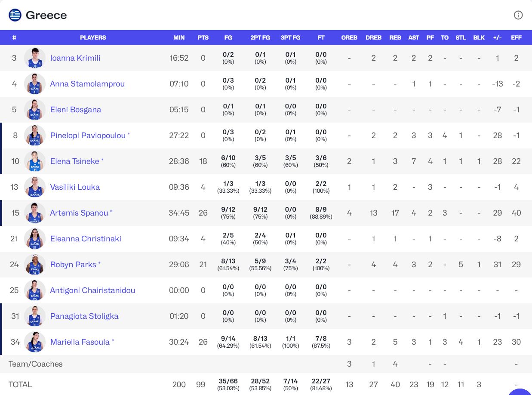The image size is (532, 395).
Task: Click Mariella Fasoula's player photo
Action: pos(34,342)
